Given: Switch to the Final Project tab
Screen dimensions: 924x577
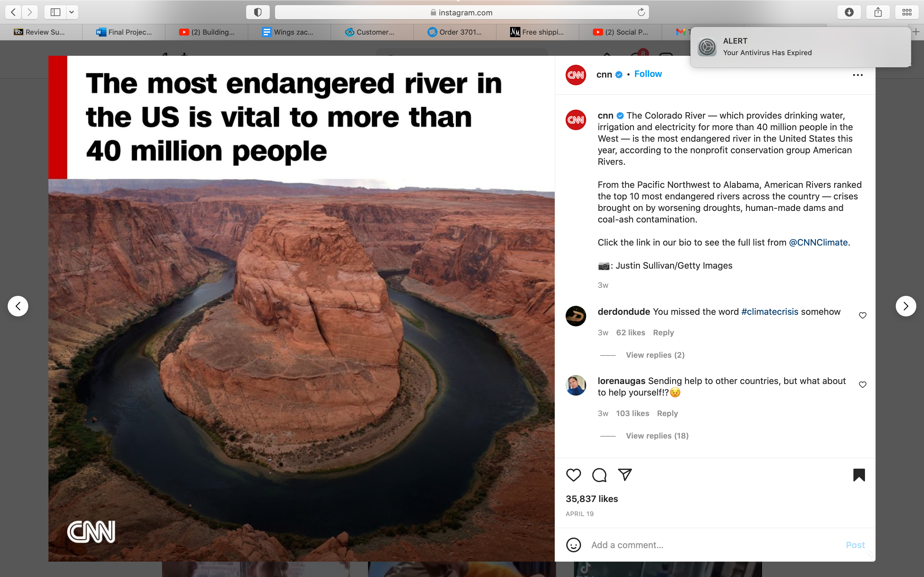Looking at the screenshot, I should pyautogui.click(x=124, y=32).
